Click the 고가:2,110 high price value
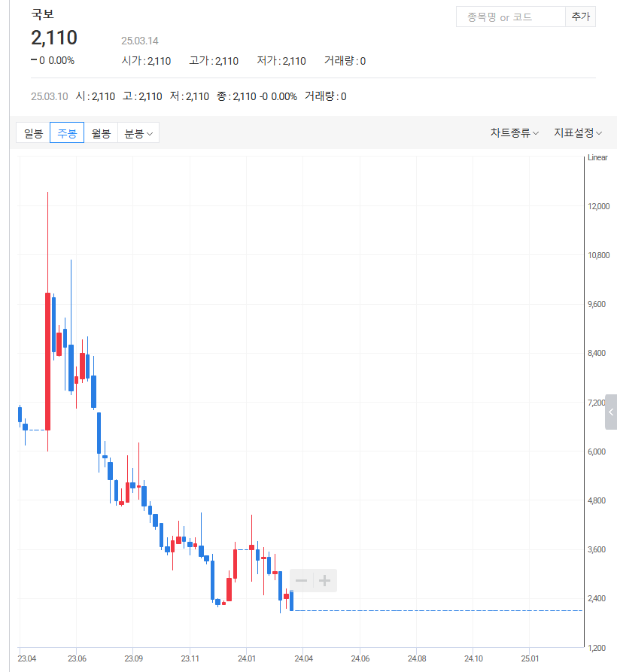Image resolution: width=617 pixels, height=672 pixels. (214, 61)
